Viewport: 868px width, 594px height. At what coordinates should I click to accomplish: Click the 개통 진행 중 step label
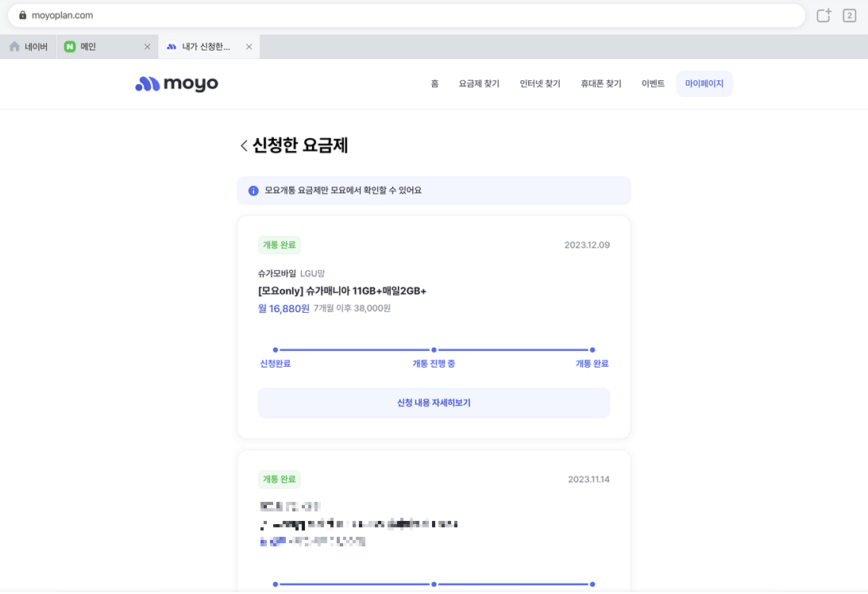point(434,364)
